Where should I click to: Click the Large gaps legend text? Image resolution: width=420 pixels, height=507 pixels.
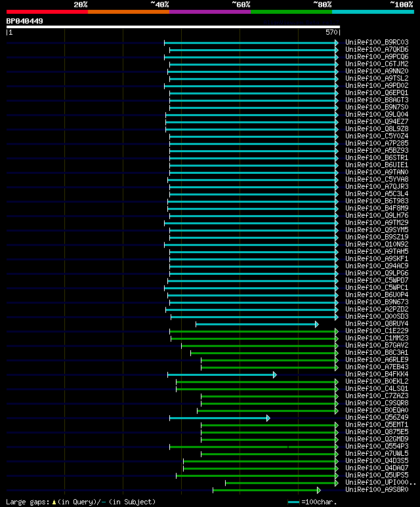click(28, 502)
